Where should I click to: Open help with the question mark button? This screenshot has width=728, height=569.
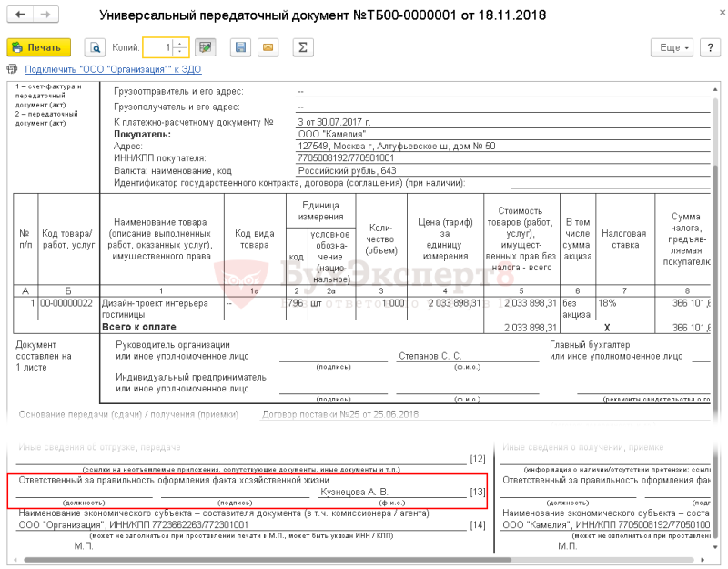[x=711, y=47]
